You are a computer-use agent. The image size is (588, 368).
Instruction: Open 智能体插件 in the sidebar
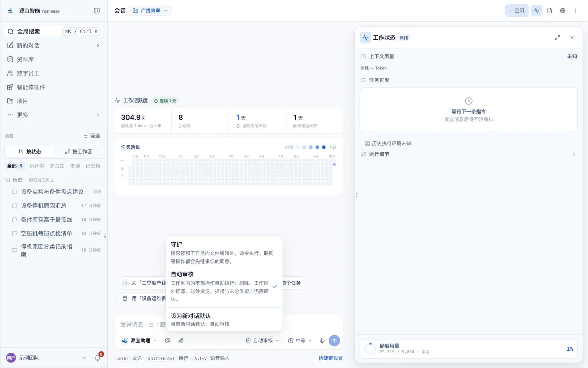click(54, 87)
